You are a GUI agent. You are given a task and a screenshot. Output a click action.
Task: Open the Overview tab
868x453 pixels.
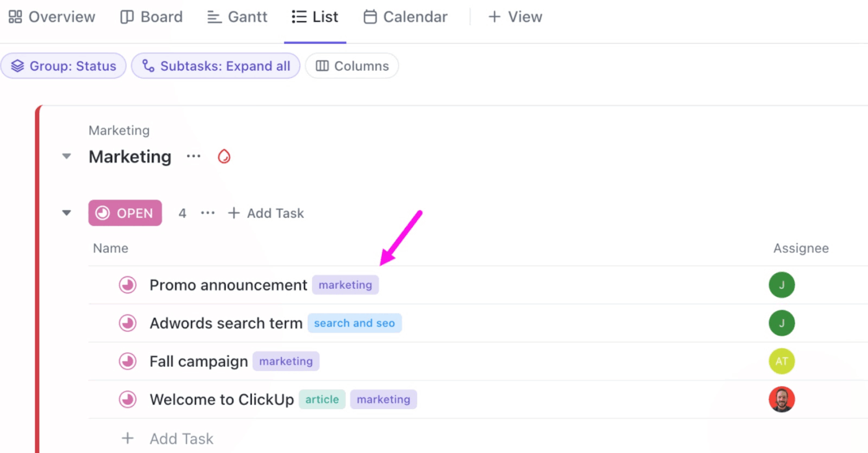click(x=51, y=17)
